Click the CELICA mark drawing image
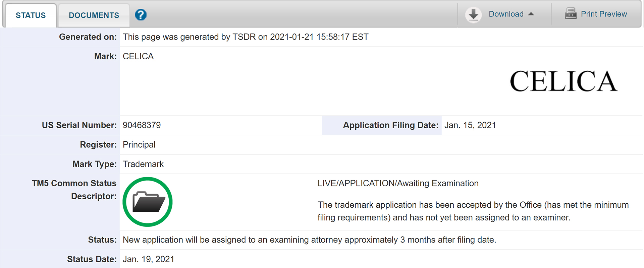 pyautogui.click(x=563, y=81)
